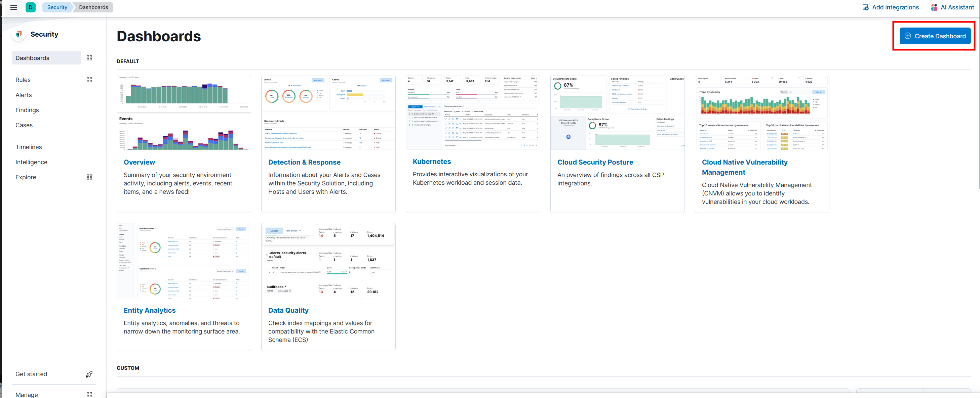The width and height of the screenshot is (980, 398).
Task: Click the 'An overview of findings' description
Action: pos(610,179)
